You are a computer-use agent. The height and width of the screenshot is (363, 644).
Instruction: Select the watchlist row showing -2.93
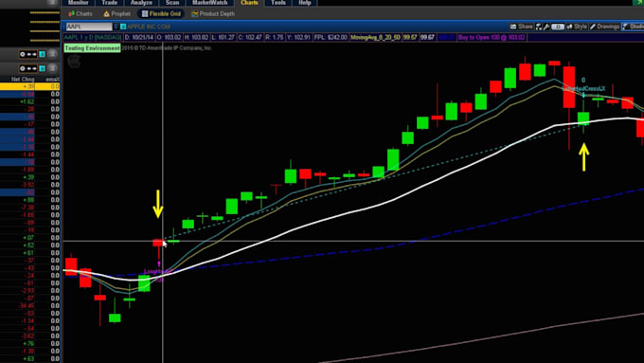(x=30, y=291)
